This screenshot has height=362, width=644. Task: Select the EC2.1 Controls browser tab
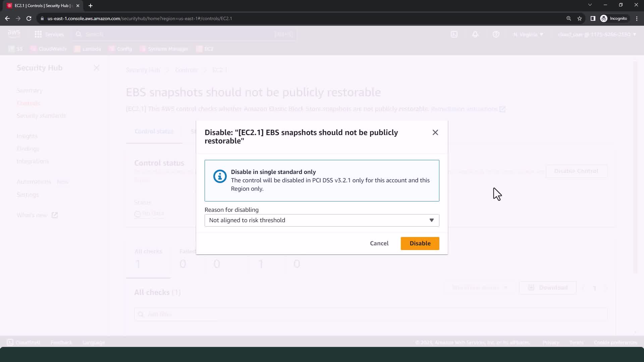(42, 6)
